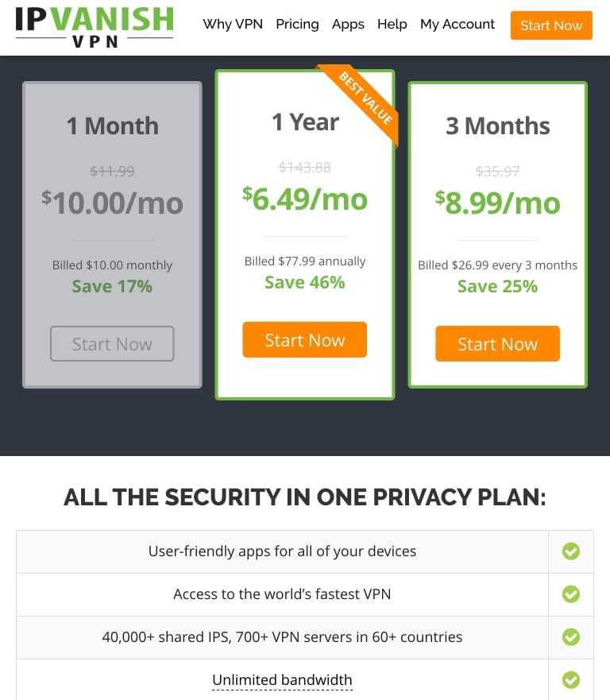Viewport: 610px width, 700px height.
Task: Open the Apps navigation item
Action: point(348,25)
